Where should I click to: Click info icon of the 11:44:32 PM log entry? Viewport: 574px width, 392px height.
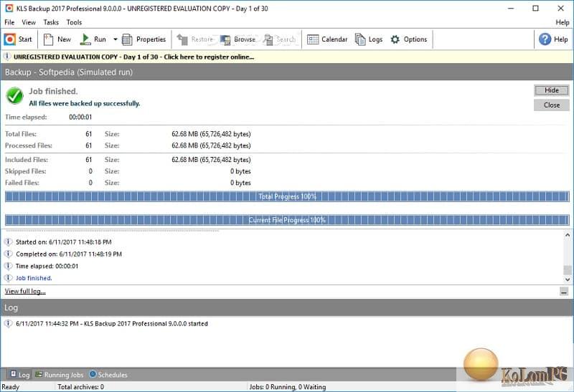pyautogui.click(x=8, y=324)
